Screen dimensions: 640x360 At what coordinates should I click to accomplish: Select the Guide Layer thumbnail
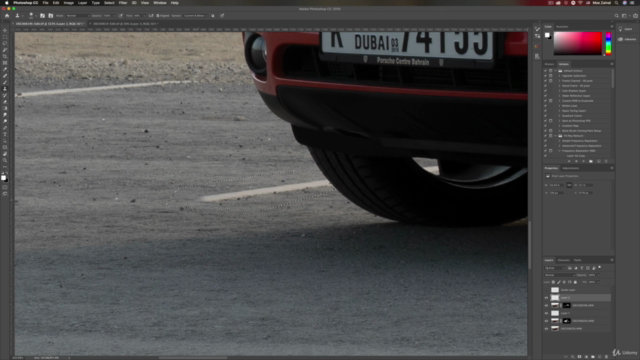pyautogui.click(x=555, y=290)
